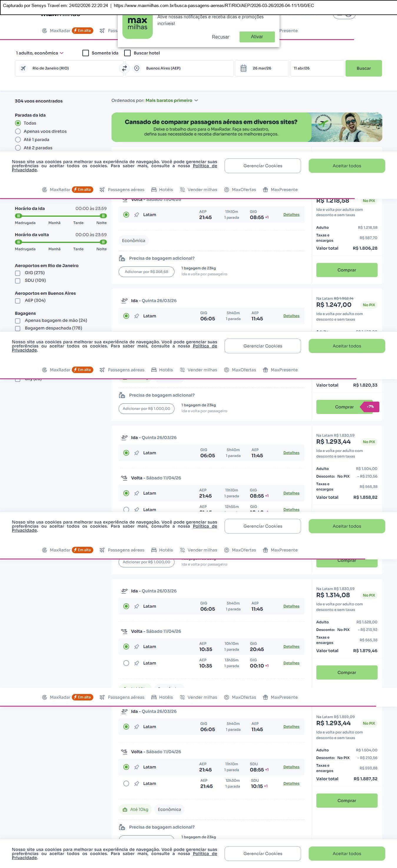397x868 pixels.
Task: Open 'Passagens aéreas' menu item
Action: point(126,190)
